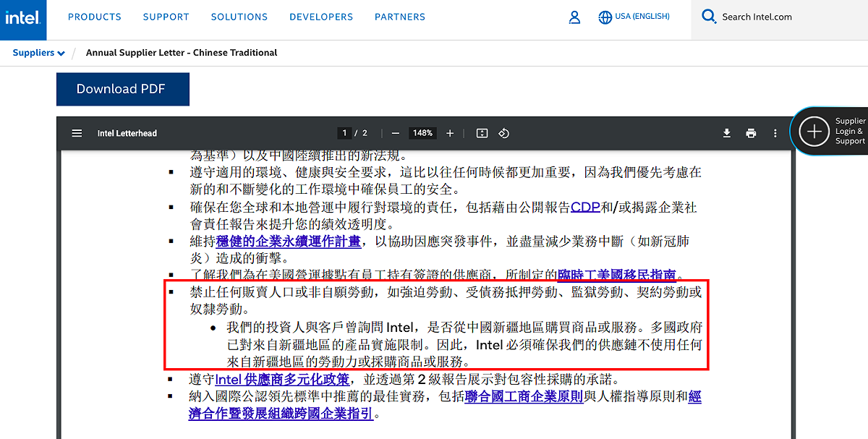Viewport: 868px width, 439px height.
Task: Open the CDP link
Action: (585, 207)
